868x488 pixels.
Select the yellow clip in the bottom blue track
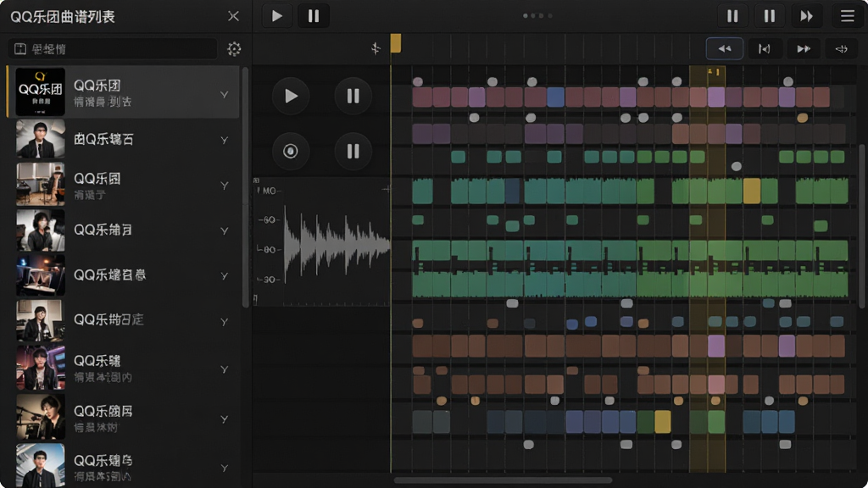click(663, 422)
